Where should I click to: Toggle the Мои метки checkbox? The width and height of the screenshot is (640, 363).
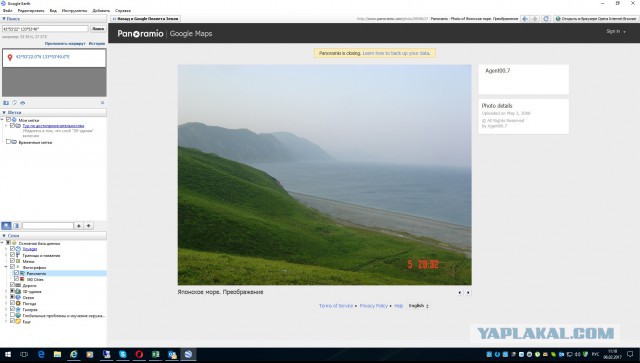(x=8, y=120)
